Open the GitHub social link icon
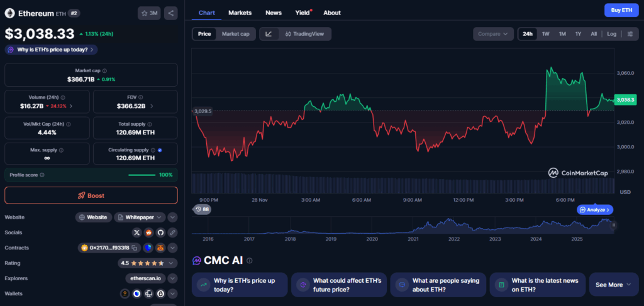The height and width of the screenshot is (306, 644). [160, 232]
